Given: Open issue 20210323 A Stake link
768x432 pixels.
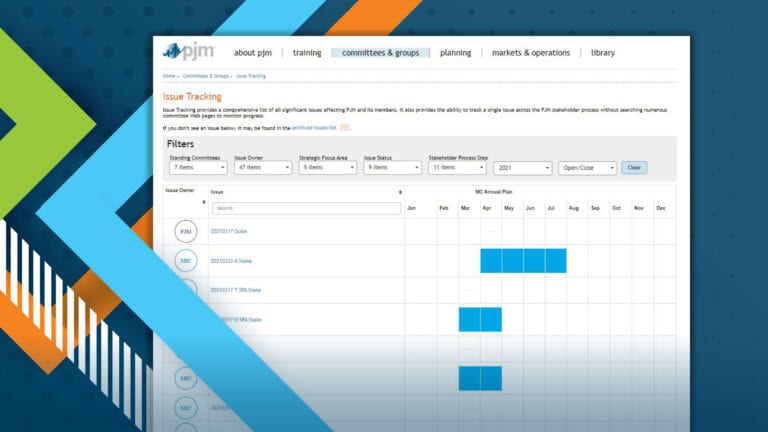Looking at the screenshot, I should click(231, 261).
